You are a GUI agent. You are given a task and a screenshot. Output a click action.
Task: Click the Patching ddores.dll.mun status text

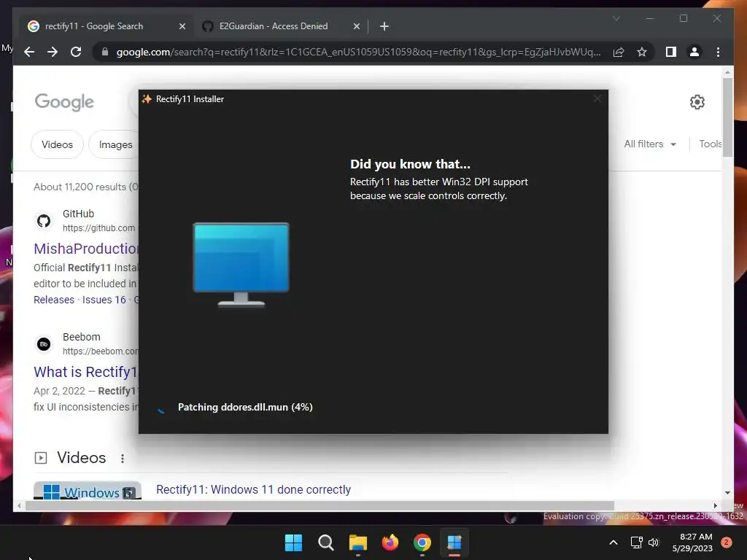pos(245,407)
